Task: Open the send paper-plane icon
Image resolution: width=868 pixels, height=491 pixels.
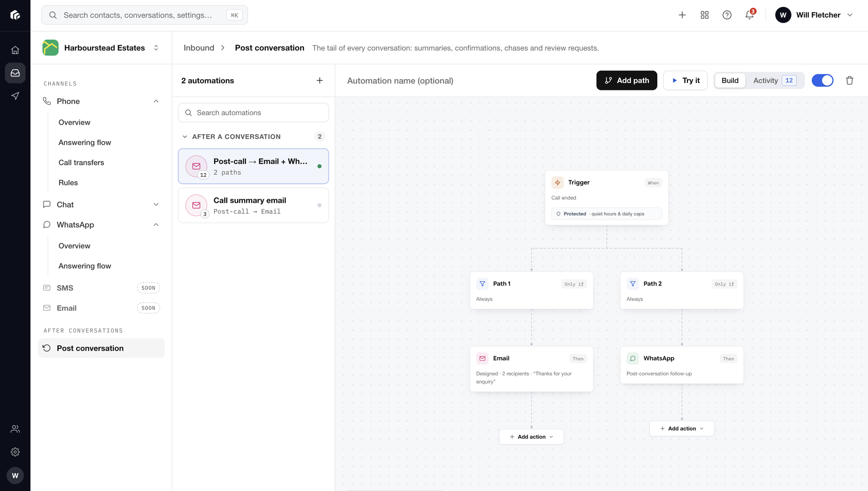Action: click(x=15, y=96)
